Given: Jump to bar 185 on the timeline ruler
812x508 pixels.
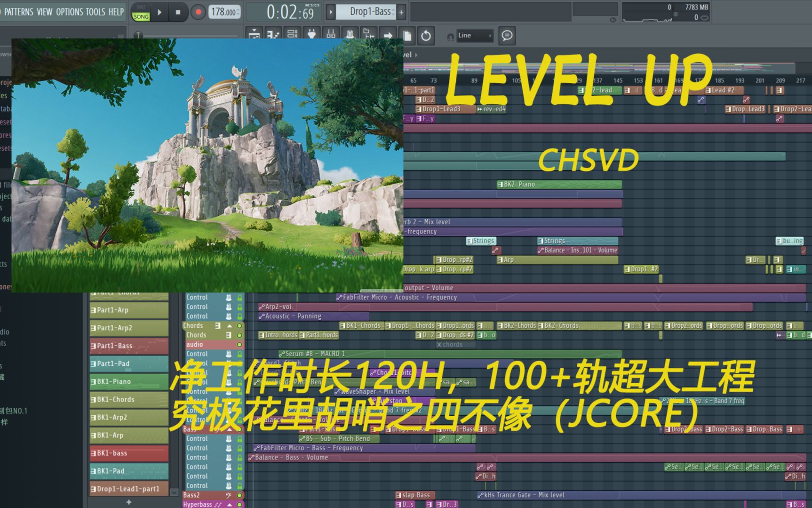Looking at the screenshot, I should click(x=719, y=81).
